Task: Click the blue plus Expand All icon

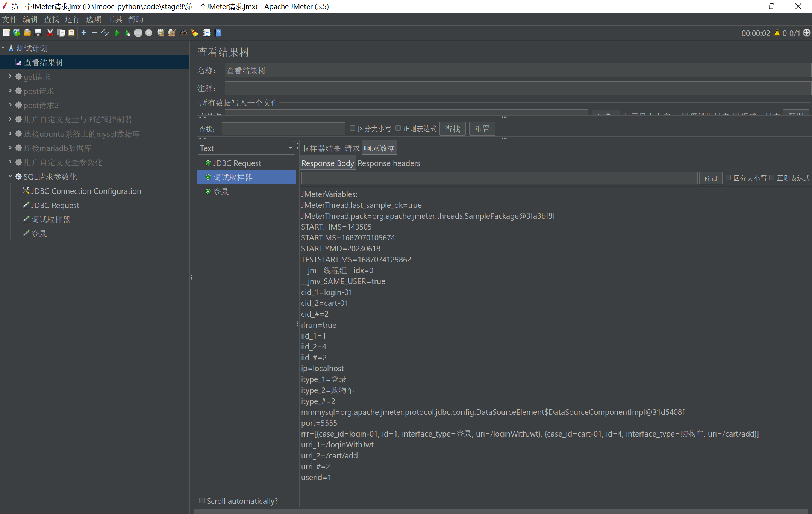Action: (x=84, y=33)
